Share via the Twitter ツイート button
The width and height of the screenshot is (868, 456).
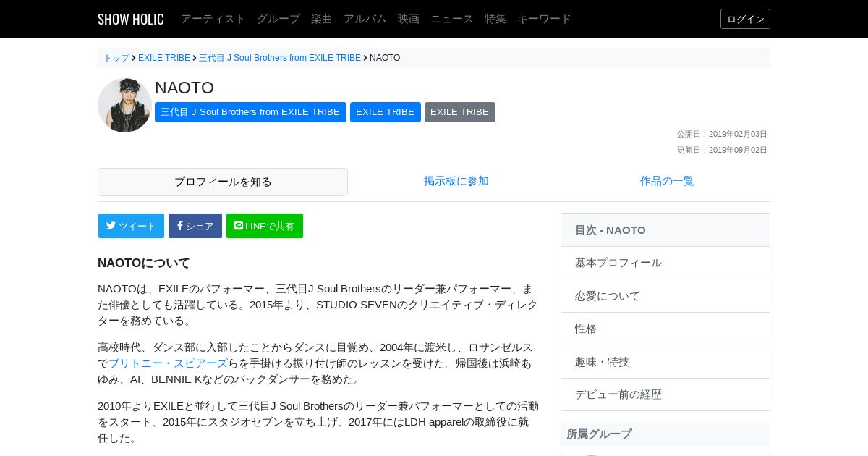point(131,226)
